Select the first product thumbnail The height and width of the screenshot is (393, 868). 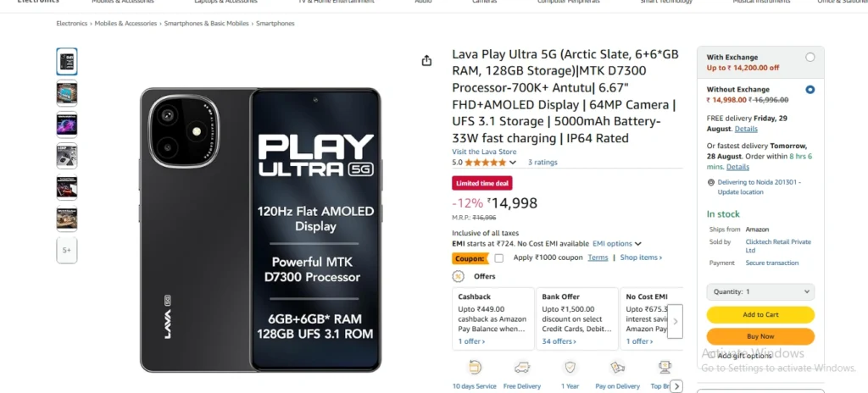(x=67, y=61)
